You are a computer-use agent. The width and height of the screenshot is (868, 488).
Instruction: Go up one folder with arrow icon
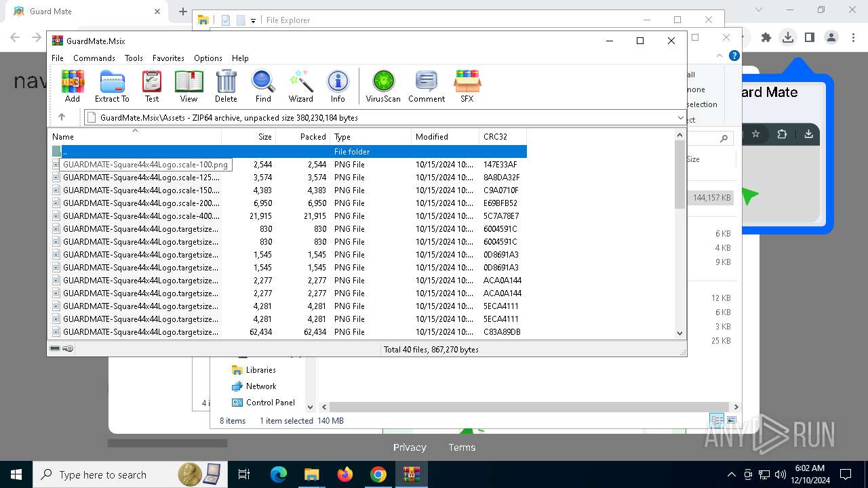[x=62, y=117]
